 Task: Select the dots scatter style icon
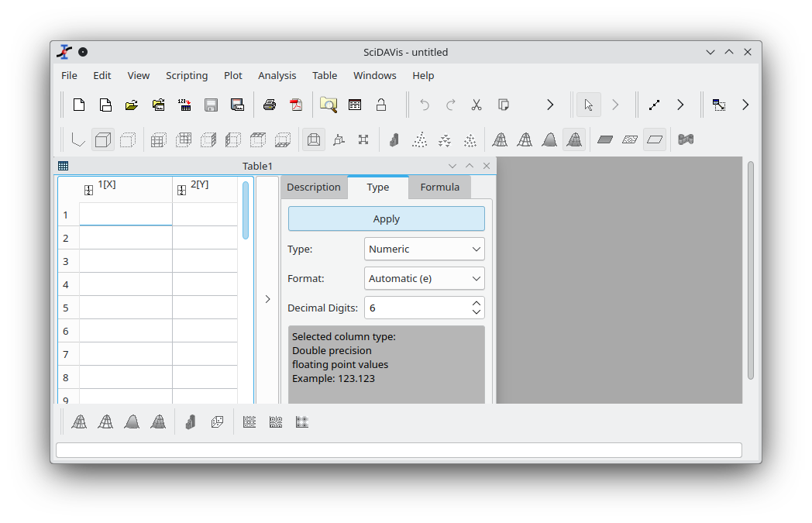419,139
